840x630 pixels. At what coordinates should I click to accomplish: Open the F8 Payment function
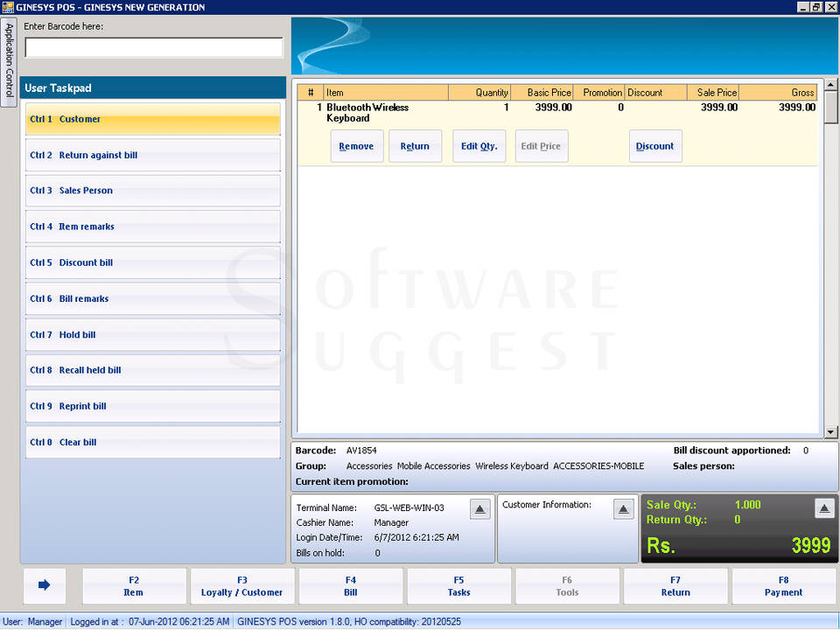[x=783, y=586]
